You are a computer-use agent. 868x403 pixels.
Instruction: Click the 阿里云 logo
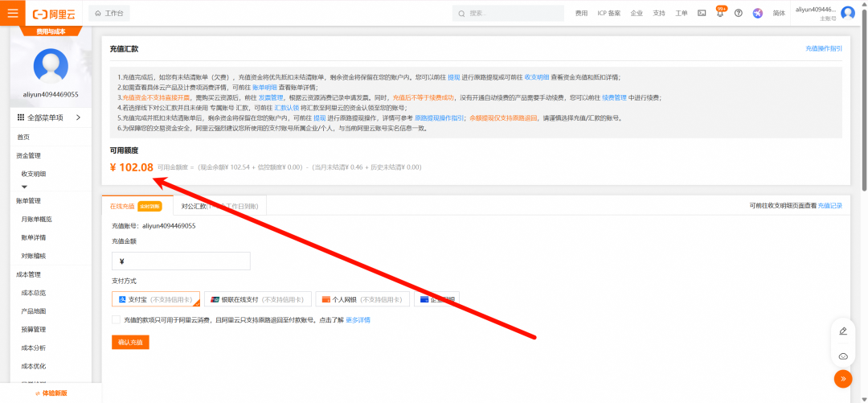55,14
